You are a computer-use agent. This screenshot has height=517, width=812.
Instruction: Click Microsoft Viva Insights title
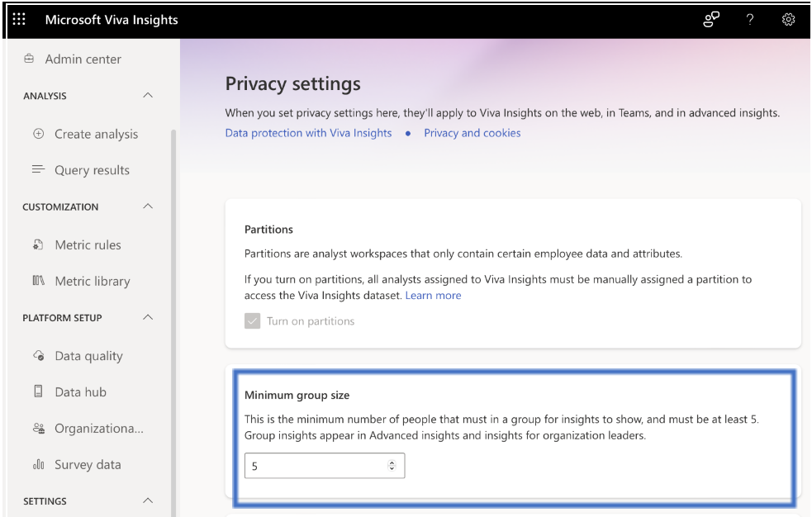112,20
